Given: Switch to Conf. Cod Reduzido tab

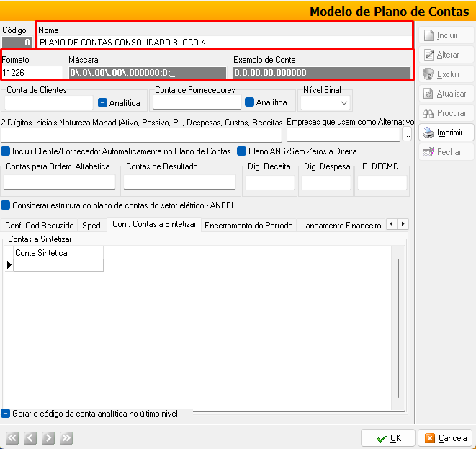Looking at the screenshot, I should [x=40, y=226].
